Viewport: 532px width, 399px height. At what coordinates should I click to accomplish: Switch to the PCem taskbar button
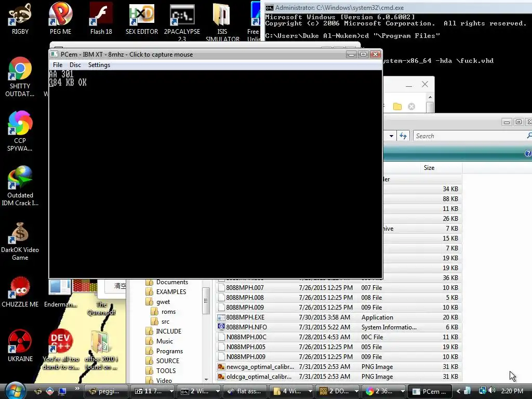point(430,391)
